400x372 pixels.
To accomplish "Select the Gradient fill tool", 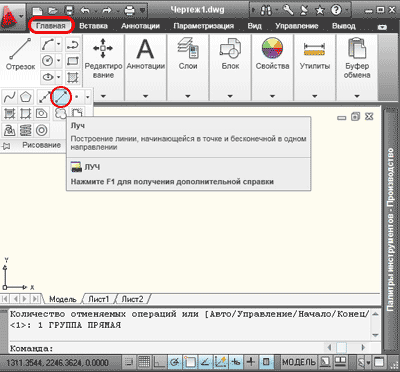I will pos(9,114).
